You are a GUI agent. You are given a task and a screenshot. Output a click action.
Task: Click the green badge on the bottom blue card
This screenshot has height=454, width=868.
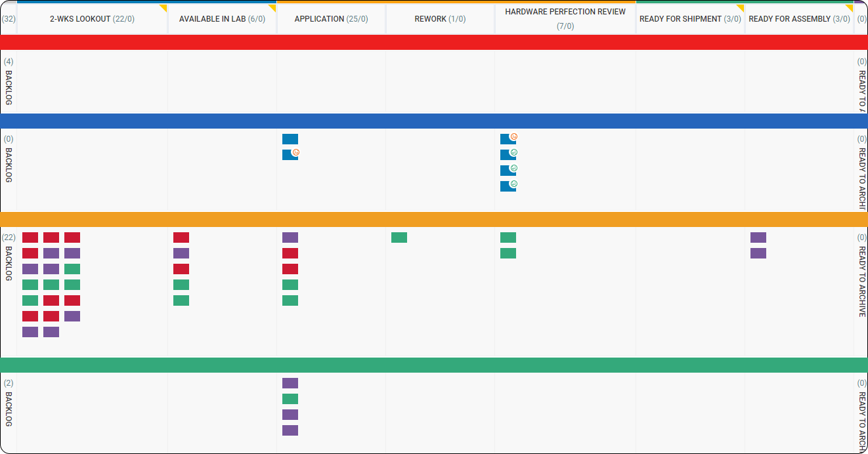pos(515,184)
